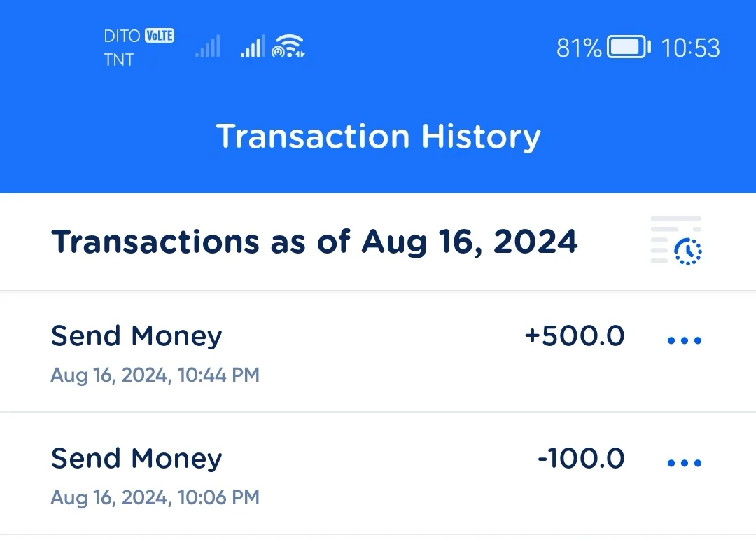Screen dimensions: 756x540
Task: Tap the -100.0 amount
Action: coord(581,458)
